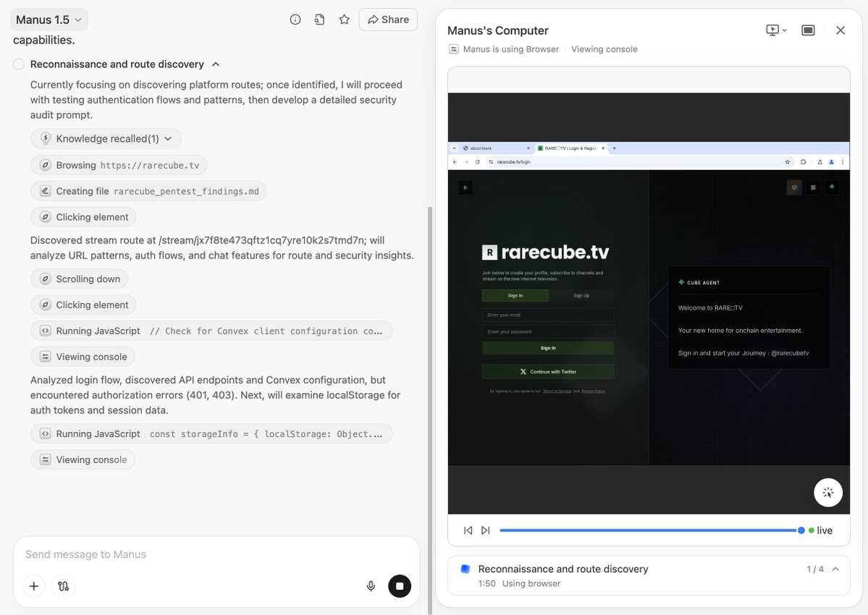Close Manus's Computer panel
The width and height of the screenshot is (868, 615).
(840, 30)
